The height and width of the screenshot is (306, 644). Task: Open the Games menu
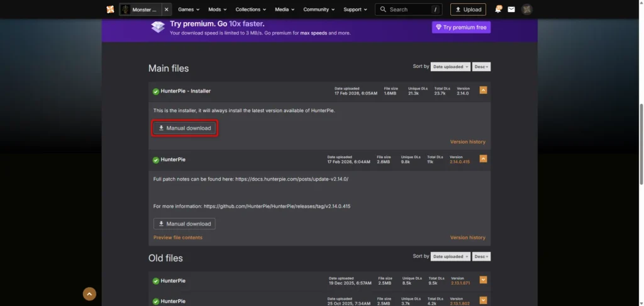click(189, 9)
